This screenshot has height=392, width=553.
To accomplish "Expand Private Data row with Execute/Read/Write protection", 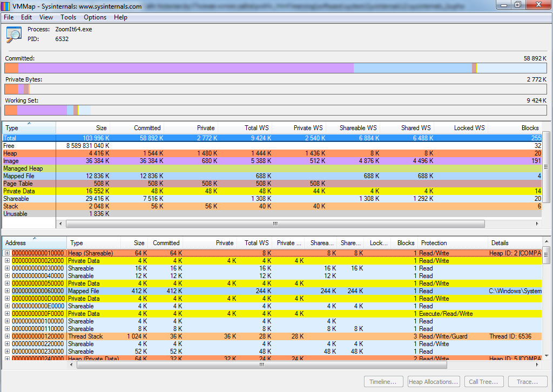I will coord(7,314).
